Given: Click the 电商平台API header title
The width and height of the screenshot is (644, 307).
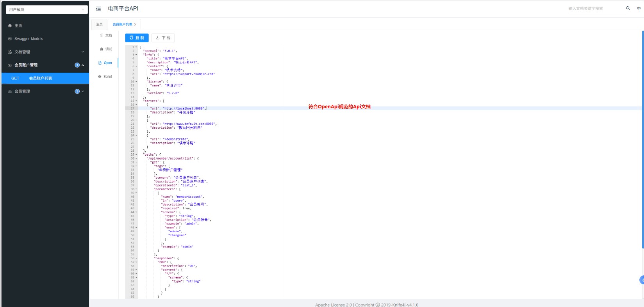Looking at the screenshot, I should pyautogui.click(x=123, y=9).
